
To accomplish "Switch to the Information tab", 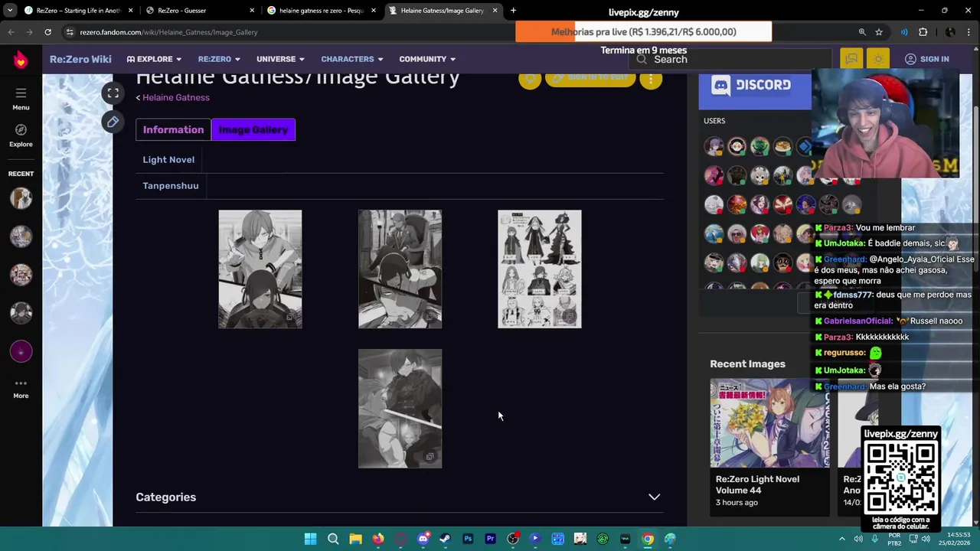I will pyautogui.click(x=173, y=129).
